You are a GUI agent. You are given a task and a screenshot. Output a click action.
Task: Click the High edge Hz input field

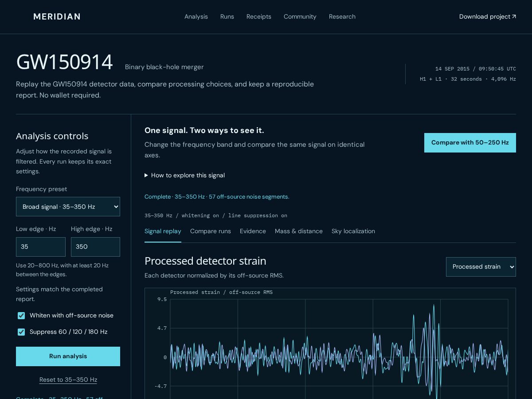pyautogui.click(x=95, y=247)
